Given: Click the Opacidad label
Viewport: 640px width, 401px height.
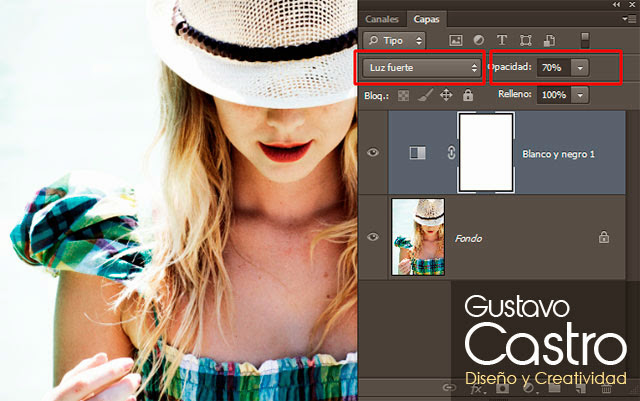Looking at the screenshot, I should 510,67.
